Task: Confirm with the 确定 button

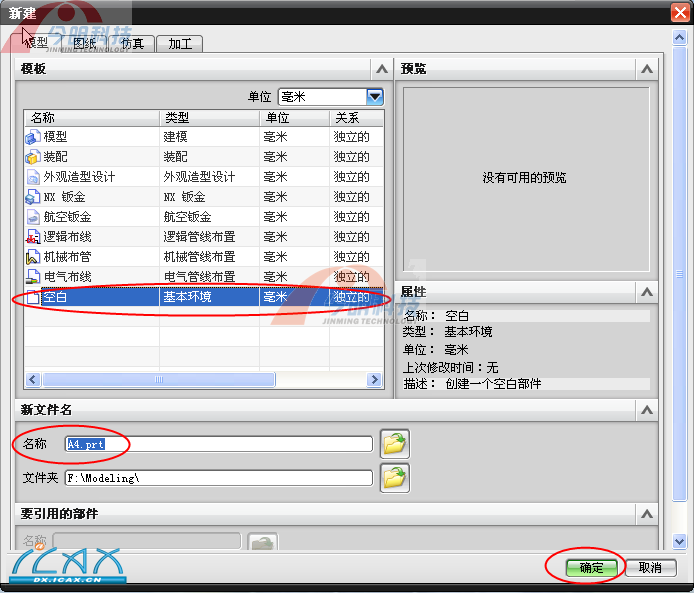Action: click(x=591, y=568)
